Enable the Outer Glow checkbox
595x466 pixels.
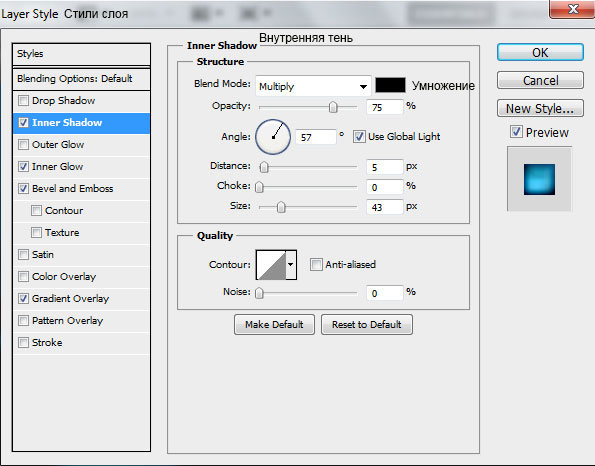pyautogui.click(x=24, y=145)
